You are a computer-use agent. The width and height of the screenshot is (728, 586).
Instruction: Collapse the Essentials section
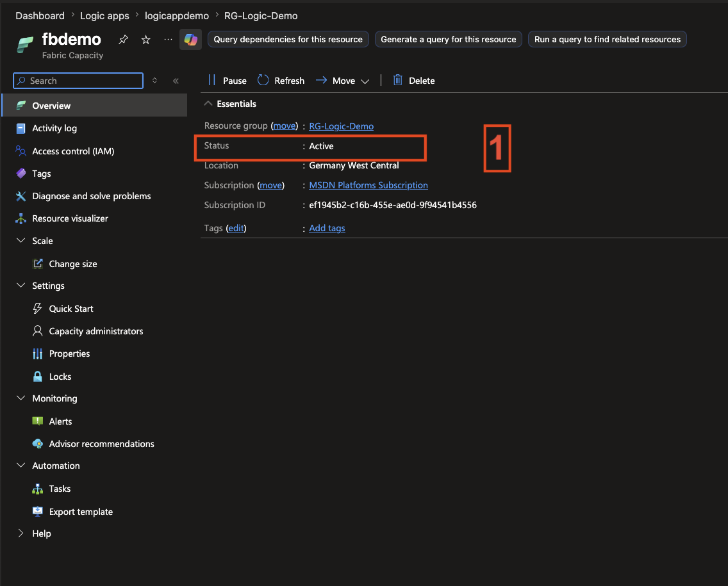point(208,104)
